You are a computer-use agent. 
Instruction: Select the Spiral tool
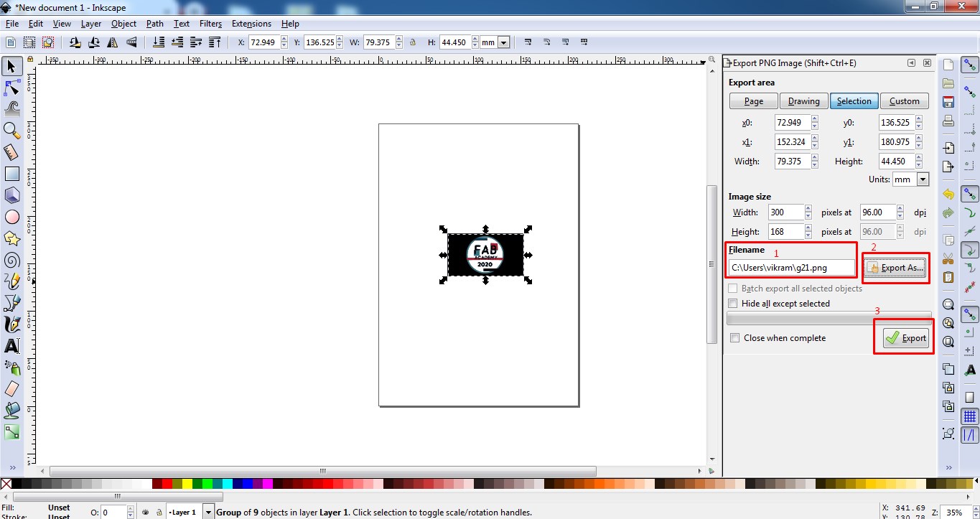(x=11, y=260)
